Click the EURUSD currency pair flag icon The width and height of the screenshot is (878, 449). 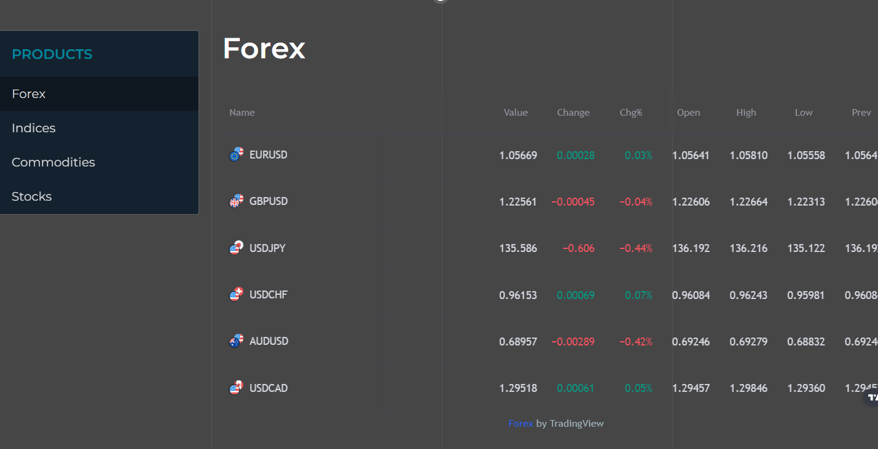[x=236, y=154]
